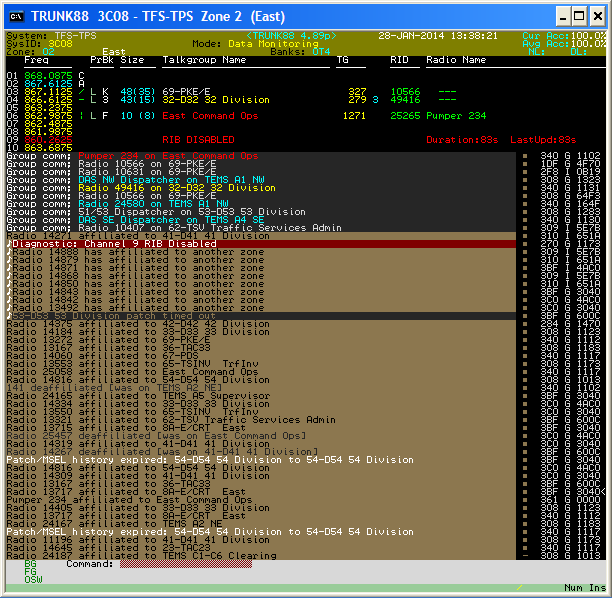612x598 pixels.
Task: Click the RID column header
Action: click(399, 60)
